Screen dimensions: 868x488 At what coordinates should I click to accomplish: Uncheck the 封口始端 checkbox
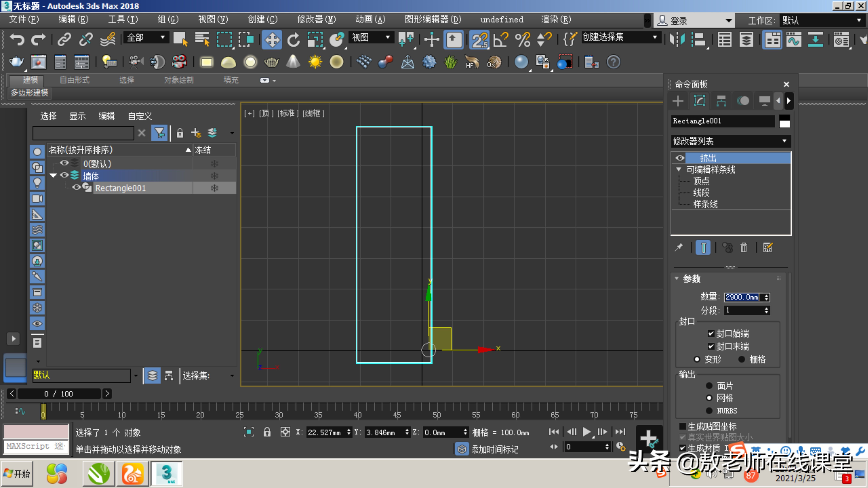coord(711,333)
